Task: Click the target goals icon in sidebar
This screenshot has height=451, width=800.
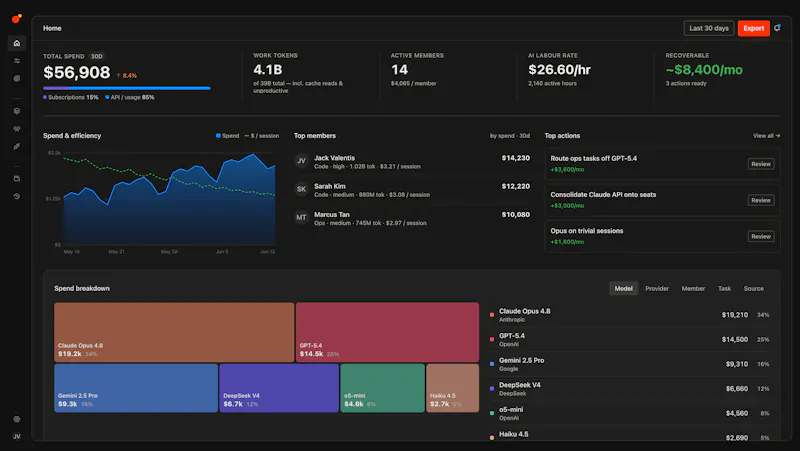Action: tap(17, 79)
